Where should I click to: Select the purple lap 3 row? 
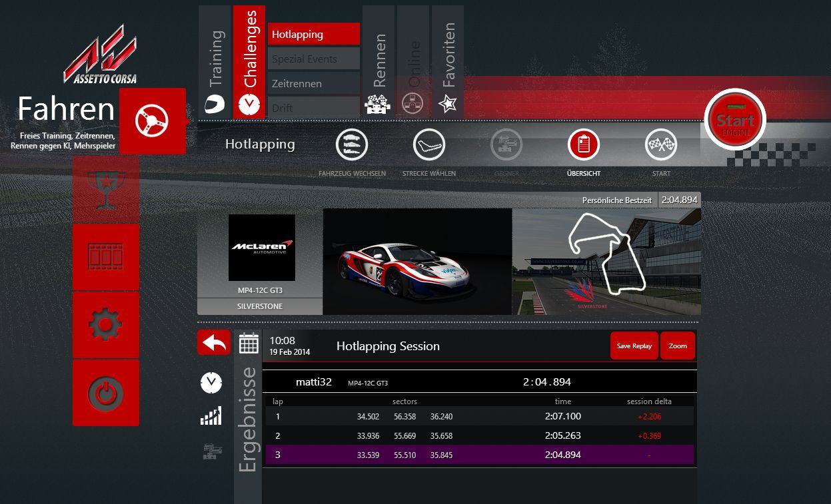point(480,455)
